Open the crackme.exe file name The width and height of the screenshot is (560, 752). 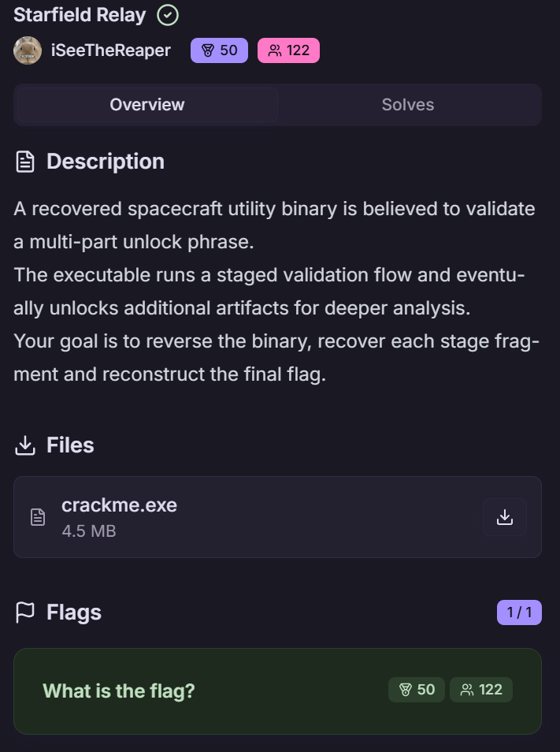119,505
